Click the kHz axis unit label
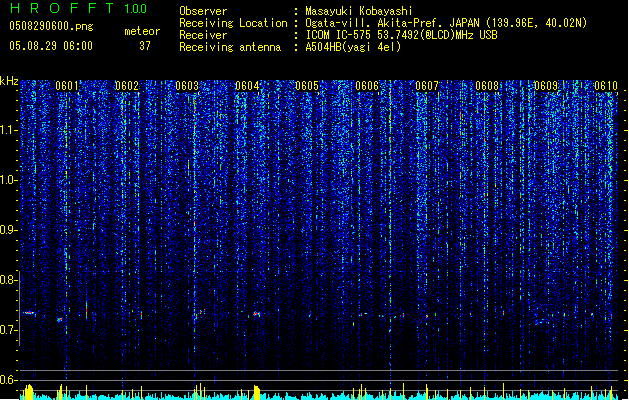Screen dimensions: 629x400 pyautogui.click(x=9, y=81)
